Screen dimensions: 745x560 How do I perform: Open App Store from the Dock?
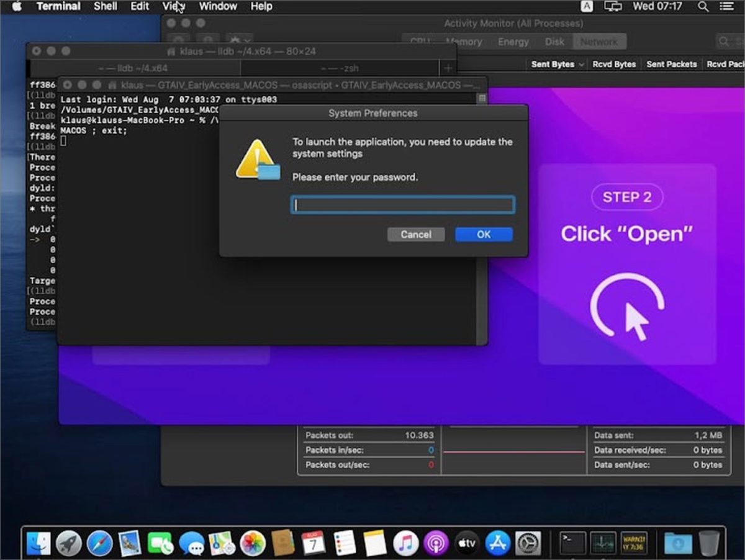pos(497,543)
